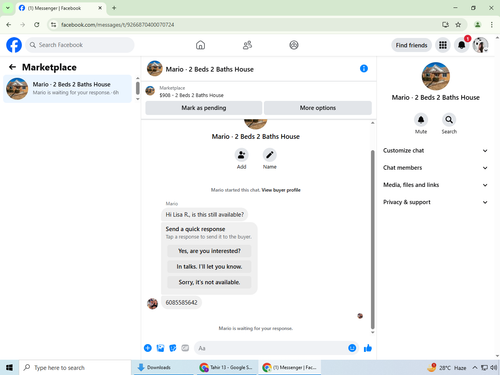The width and height of the screenshot is (500, 375).
Task: Open more actions plus icon in composer
Action: pos(148,348)
